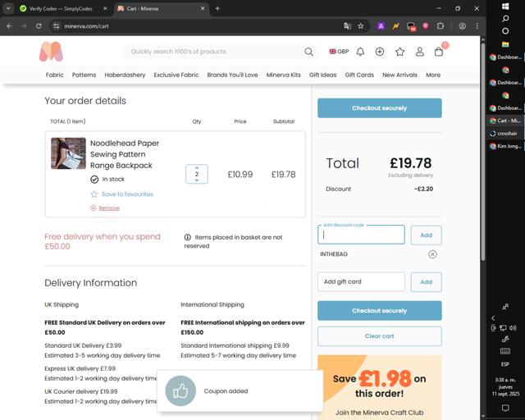
Task: Open the Gift Ideas menu
Action: 322,75
